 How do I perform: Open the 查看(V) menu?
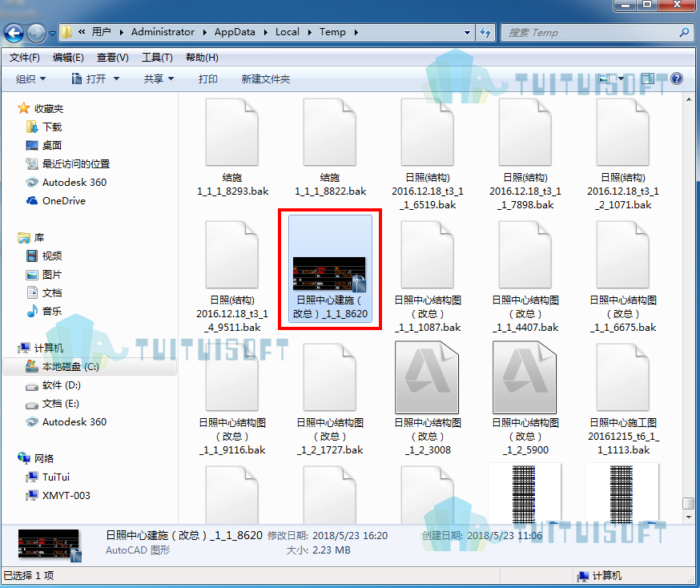pos(112,58)
